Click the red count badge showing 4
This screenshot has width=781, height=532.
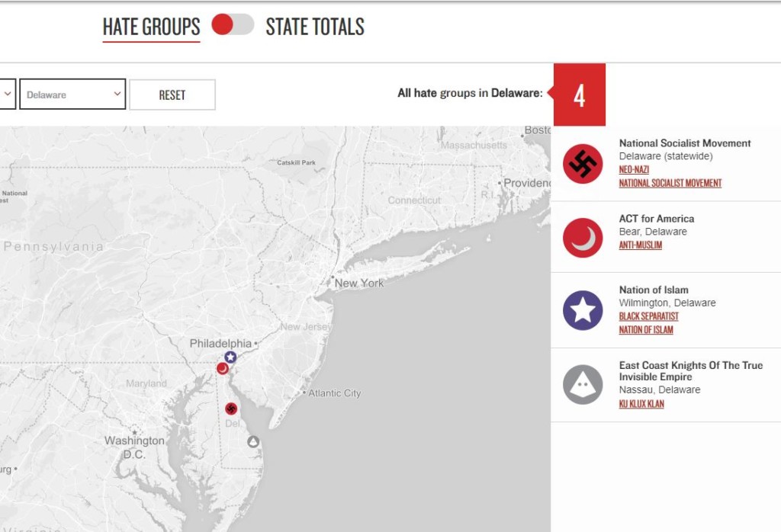[579, 95]
